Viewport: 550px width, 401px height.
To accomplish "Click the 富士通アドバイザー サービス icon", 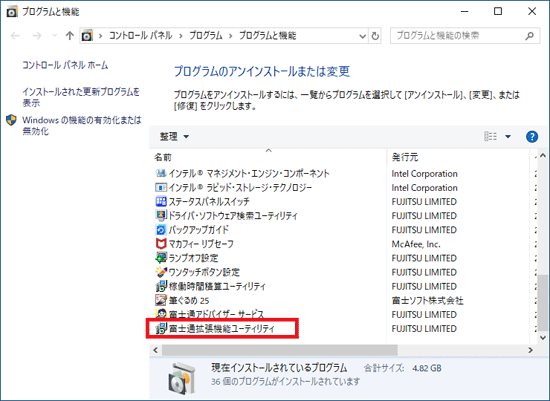I will pyautogui.click(x=161, y=313).
